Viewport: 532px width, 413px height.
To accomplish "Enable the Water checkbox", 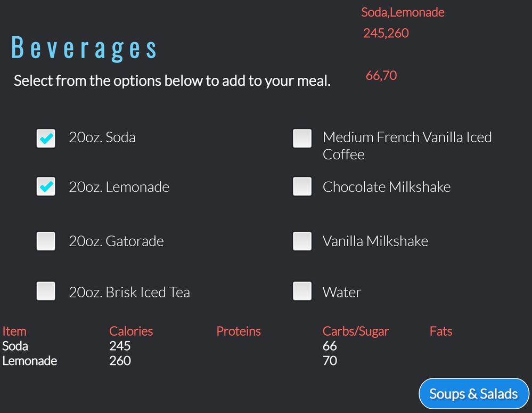I will click(302, 291).
